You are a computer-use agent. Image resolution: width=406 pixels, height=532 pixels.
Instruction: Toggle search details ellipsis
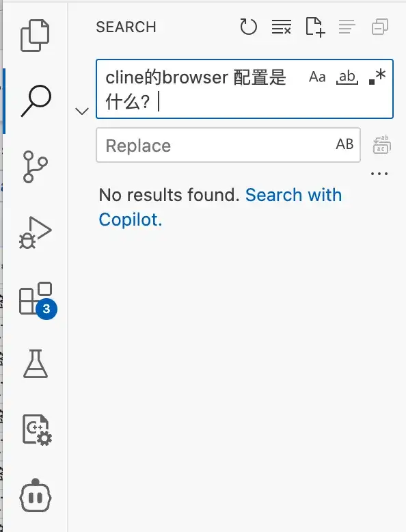click(379, 174)
